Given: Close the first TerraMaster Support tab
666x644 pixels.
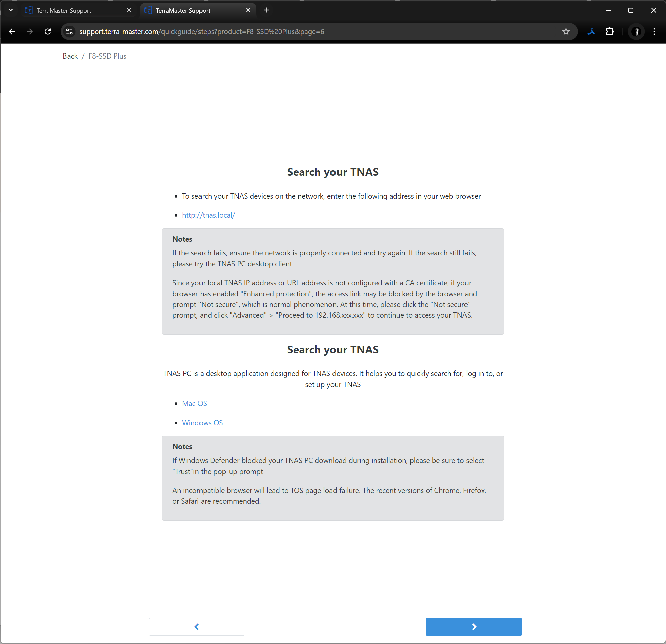Looking at the screenshot, I should click(129, 10).
